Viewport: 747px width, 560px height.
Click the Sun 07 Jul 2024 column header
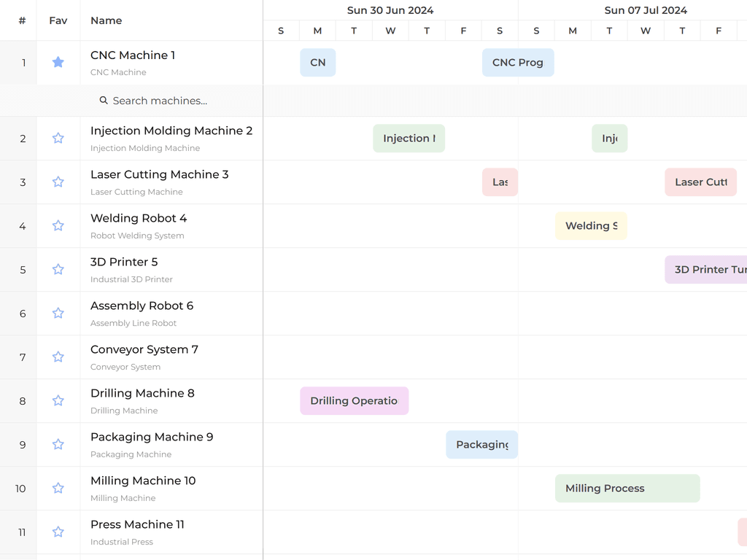point(646,10)
